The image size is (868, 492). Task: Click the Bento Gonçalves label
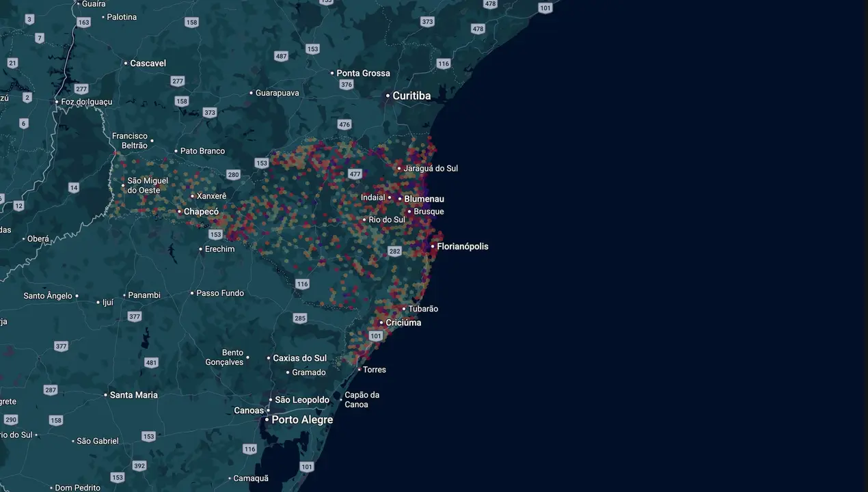[x=224, y=357]
